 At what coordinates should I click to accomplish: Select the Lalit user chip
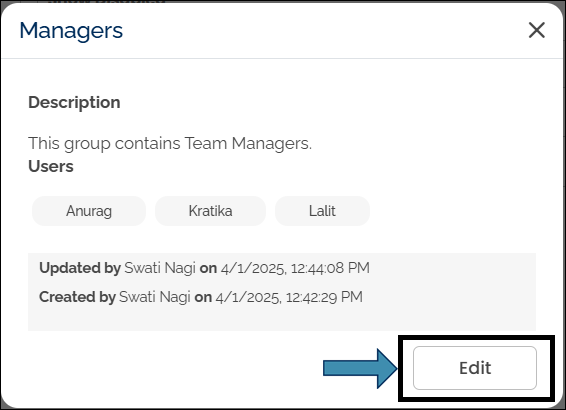[x=322, y=211]
